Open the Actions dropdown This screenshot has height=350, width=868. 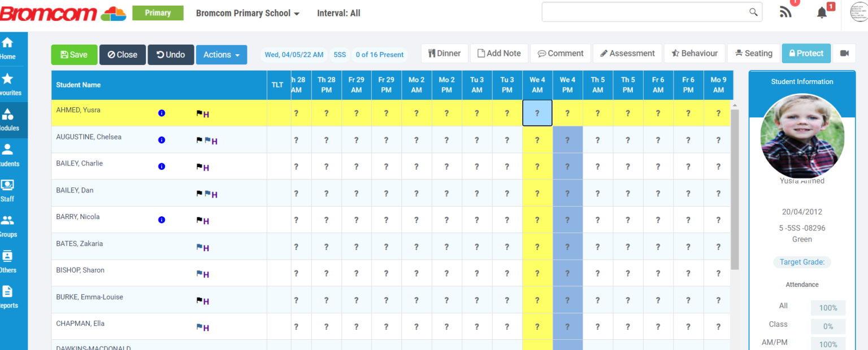(221, 54)
